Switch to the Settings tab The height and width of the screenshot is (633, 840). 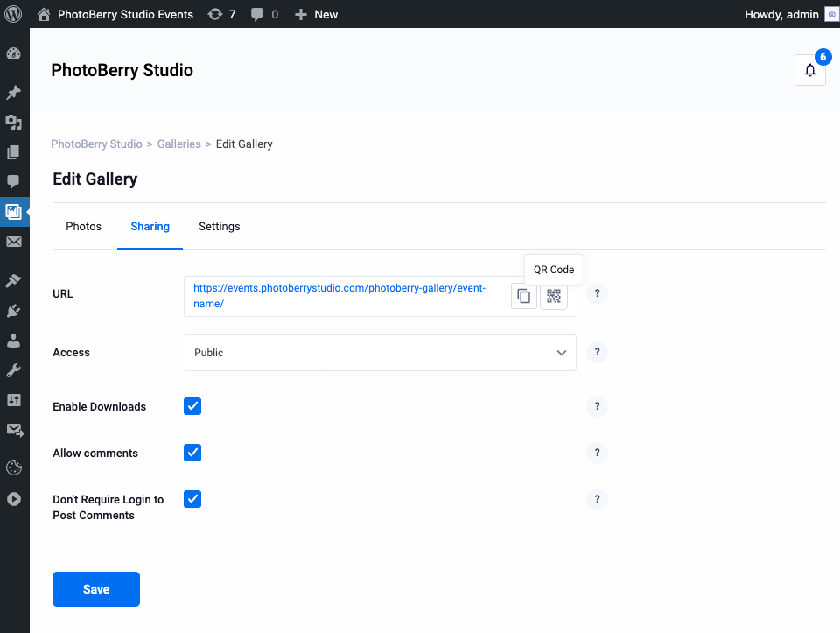(x=219, y=227)
